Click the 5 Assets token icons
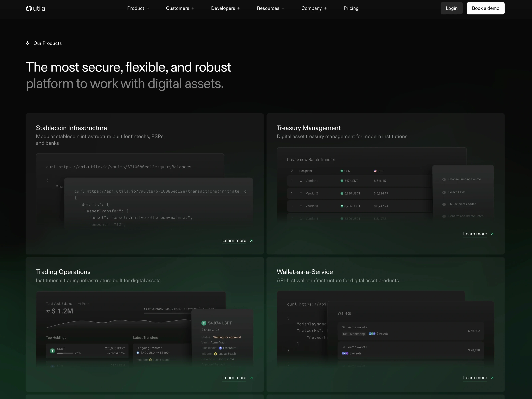Screen dimensions: 532x399 click(x=372, y=334)
